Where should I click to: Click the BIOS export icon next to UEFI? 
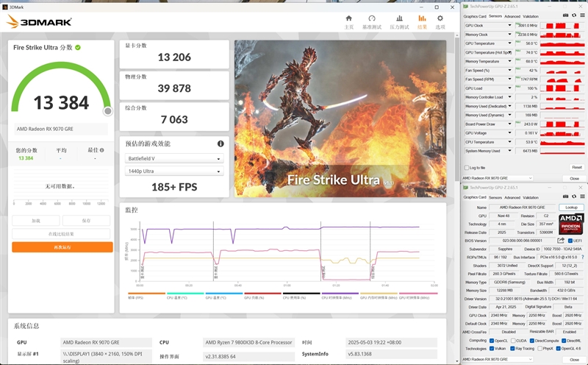point(560,240)
